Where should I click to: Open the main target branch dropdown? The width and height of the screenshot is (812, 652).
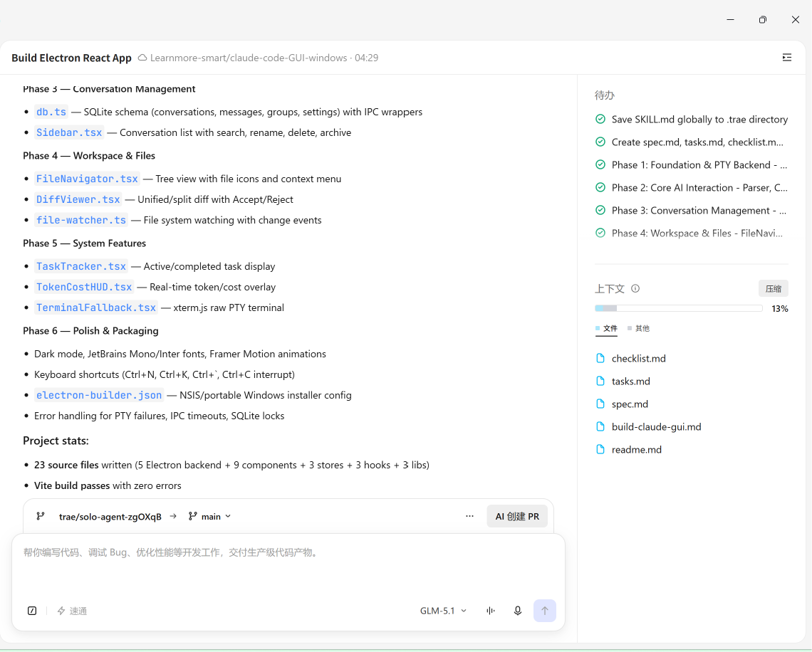point(209,516)
